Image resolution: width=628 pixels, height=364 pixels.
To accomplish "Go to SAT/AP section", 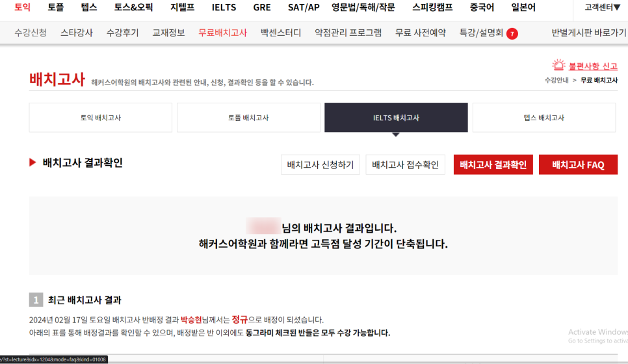I will click(x=304, y=7).
